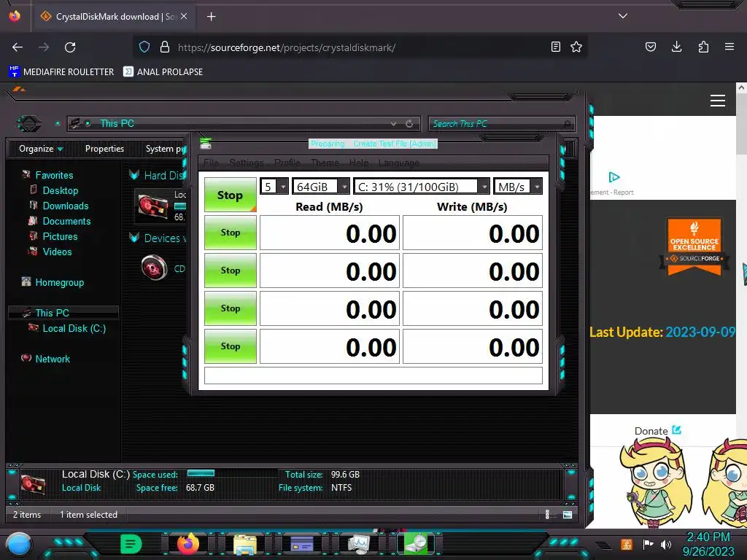Switch Explorer to details view in status bar

pyautogui.click(x=547, y=514)
